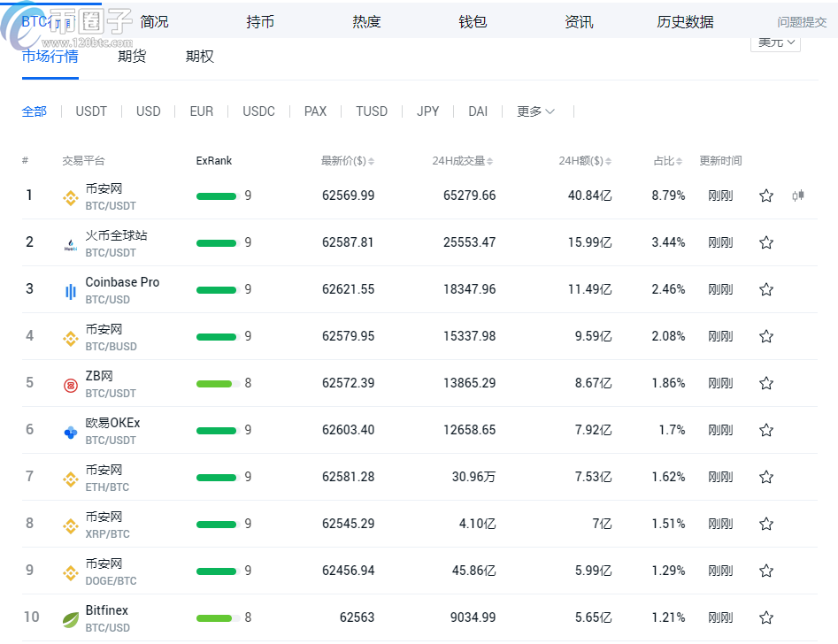Viewport: 838px width, 644px height.
Task: Open the 美元 currency unit dropdown
Action: (x=775, y=42)
